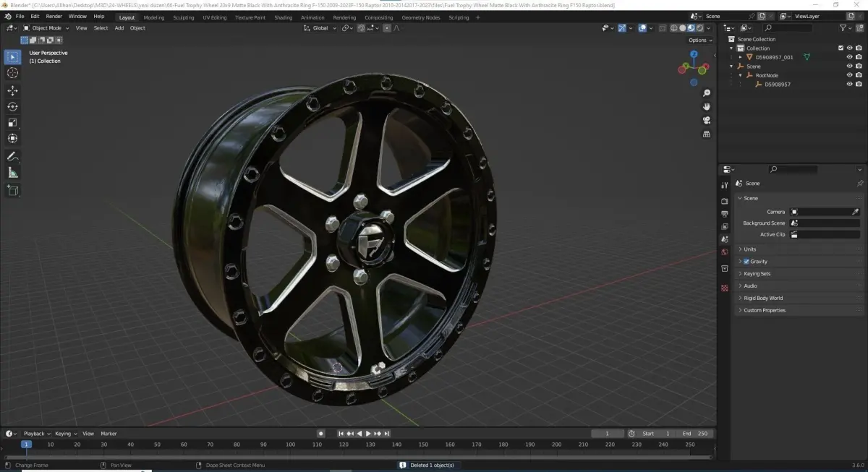Screen dimensions: 868x472
Task: Open the timeline Playback menu
Action: click(x=36, y=434)
